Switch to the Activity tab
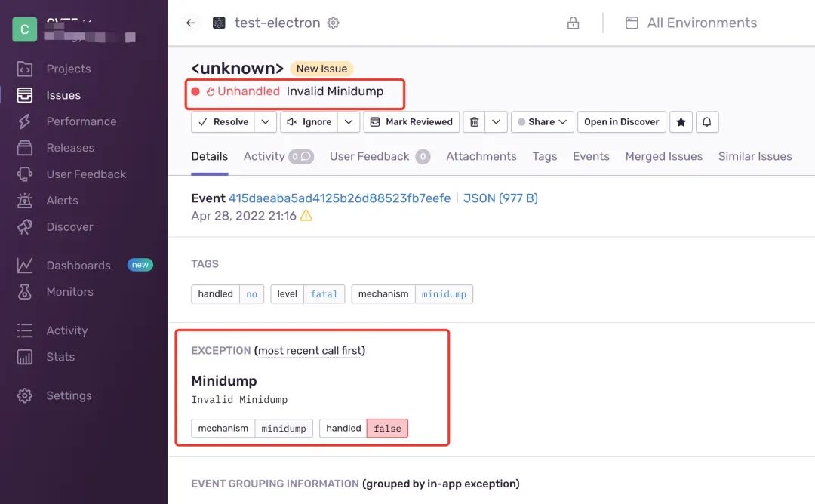Screen dimensions: 815x504 point(264,156)
